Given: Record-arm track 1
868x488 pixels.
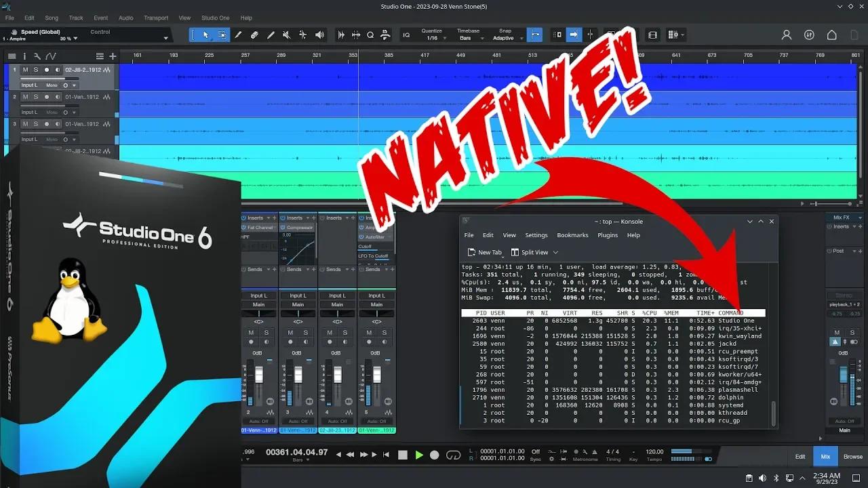Looking at the screenshot, I should pyautogui.click(x=47, y=70).
